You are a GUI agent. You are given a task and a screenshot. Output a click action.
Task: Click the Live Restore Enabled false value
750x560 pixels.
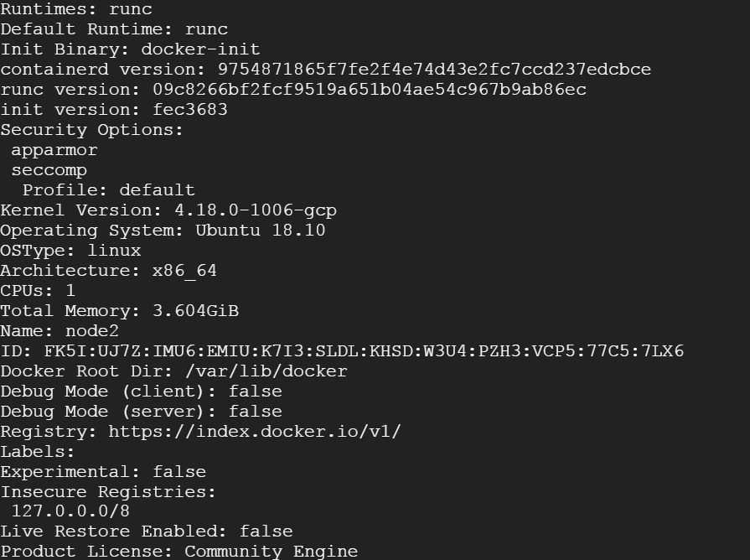tap(266, 531)
